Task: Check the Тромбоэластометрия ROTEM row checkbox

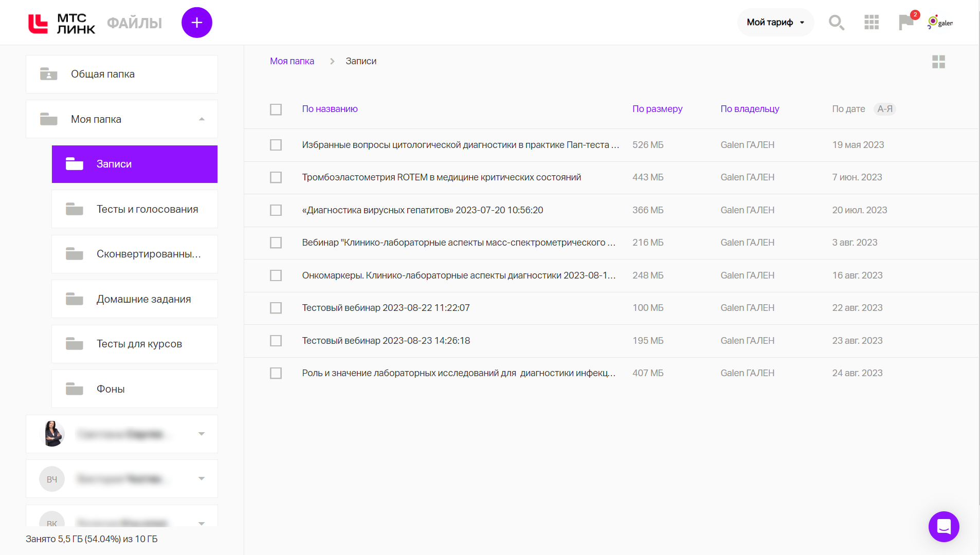Action: pos(276,177)
